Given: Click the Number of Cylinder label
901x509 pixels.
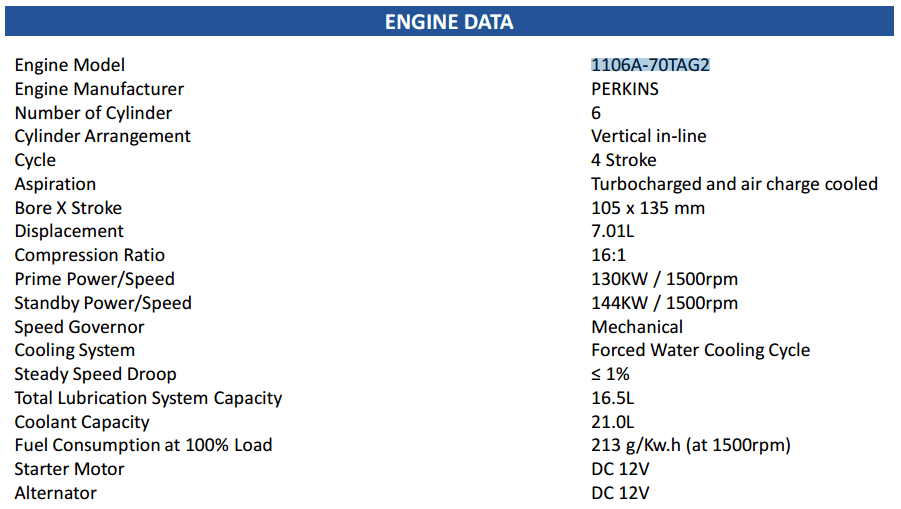Looking at the screenshot, I should tap(93, 113).
